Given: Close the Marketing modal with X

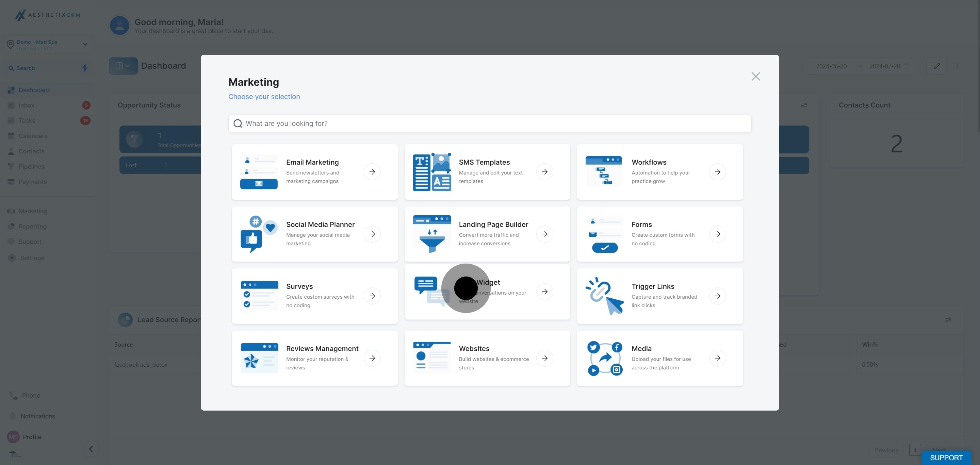Looking at the screenshot, I should tap(755, 77).
